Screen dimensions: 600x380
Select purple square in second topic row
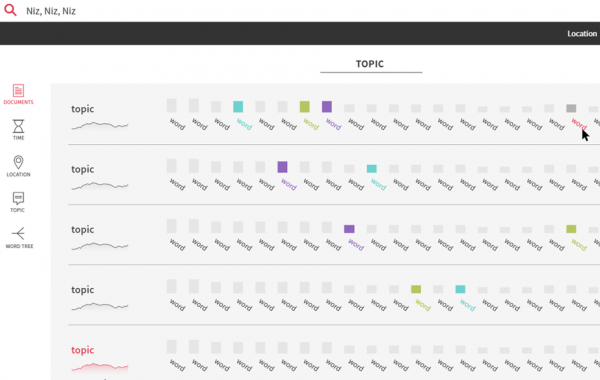pyautogui.click(x=282, y=167)
